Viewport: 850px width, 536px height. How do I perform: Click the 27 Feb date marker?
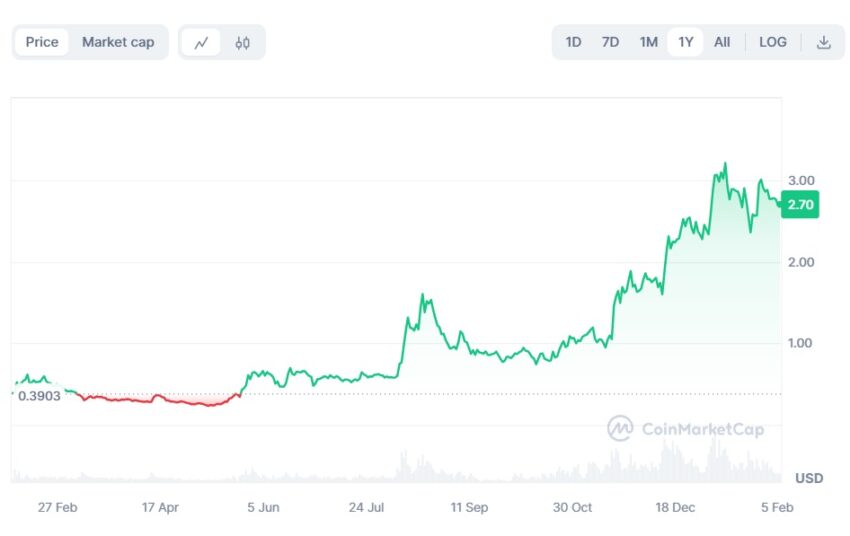[x=57, y=508]
